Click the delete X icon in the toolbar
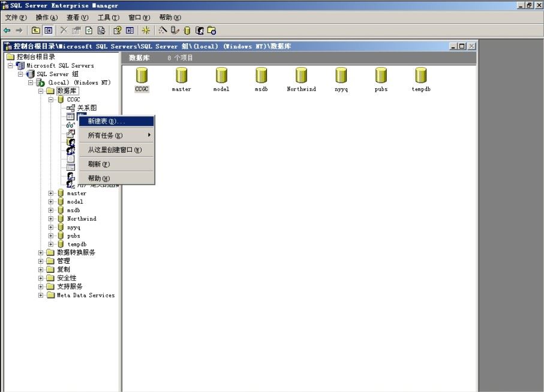The width and height of the screenshot is (544, 392). [64, 31]
